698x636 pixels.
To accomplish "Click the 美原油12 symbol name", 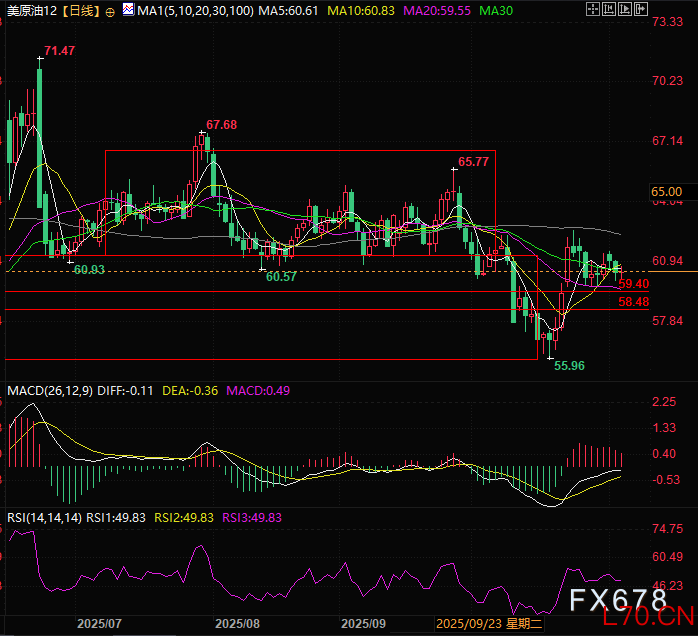I will (x=29, y=11).
